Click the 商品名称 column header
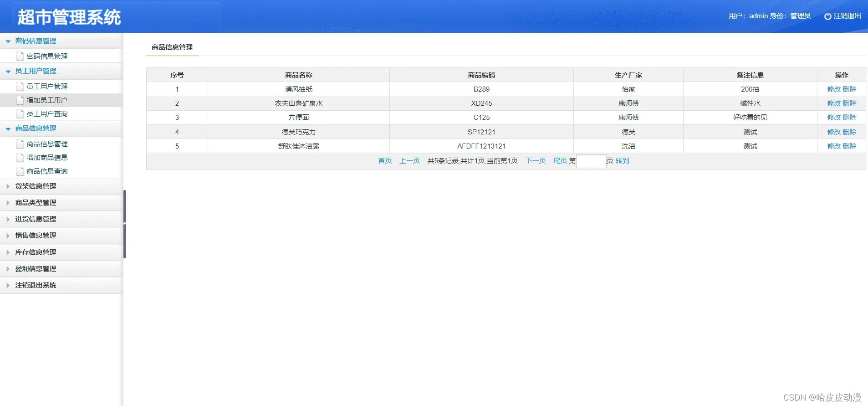Image resolution: width=868 pixels, height=406 pixels. pyautogui.click(x=299, y=75)
